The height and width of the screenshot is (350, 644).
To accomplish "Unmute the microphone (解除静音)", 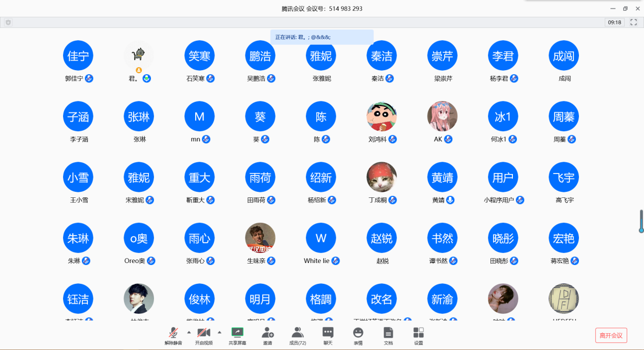I will coord(173,335).
